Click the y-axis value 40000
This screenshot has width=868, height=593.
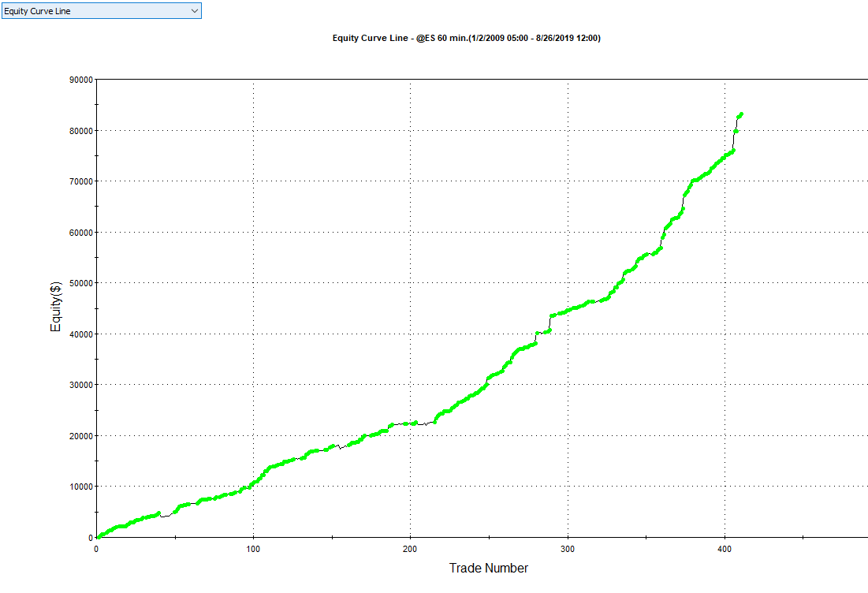[81, 334]
